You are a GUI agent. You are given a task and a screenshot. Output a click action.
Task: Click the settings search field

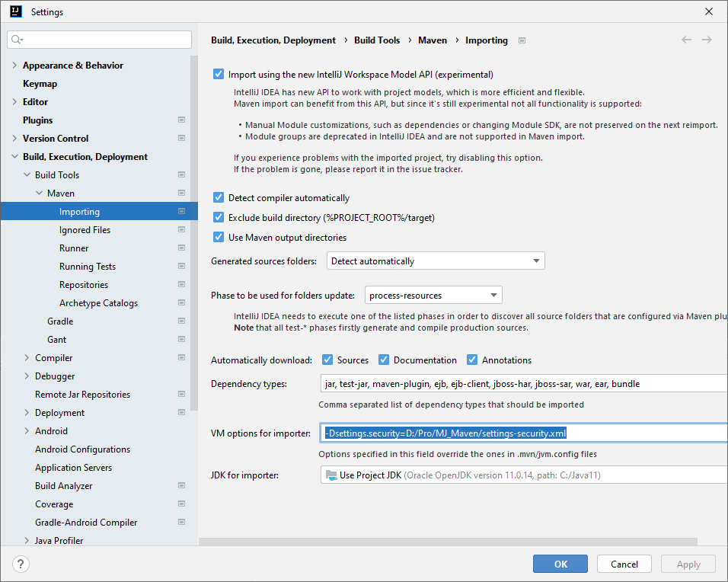point(99,40)
